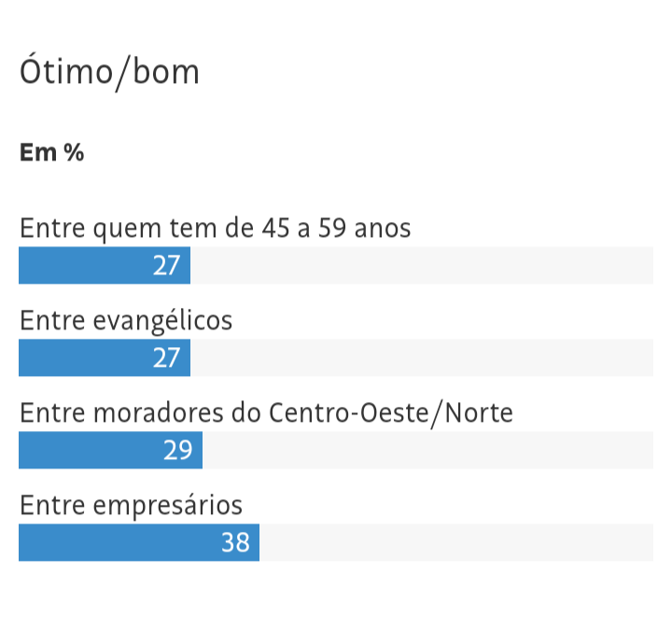Click the word 'Centro-Oeste/Norte' in the third label

coord(390,412)
